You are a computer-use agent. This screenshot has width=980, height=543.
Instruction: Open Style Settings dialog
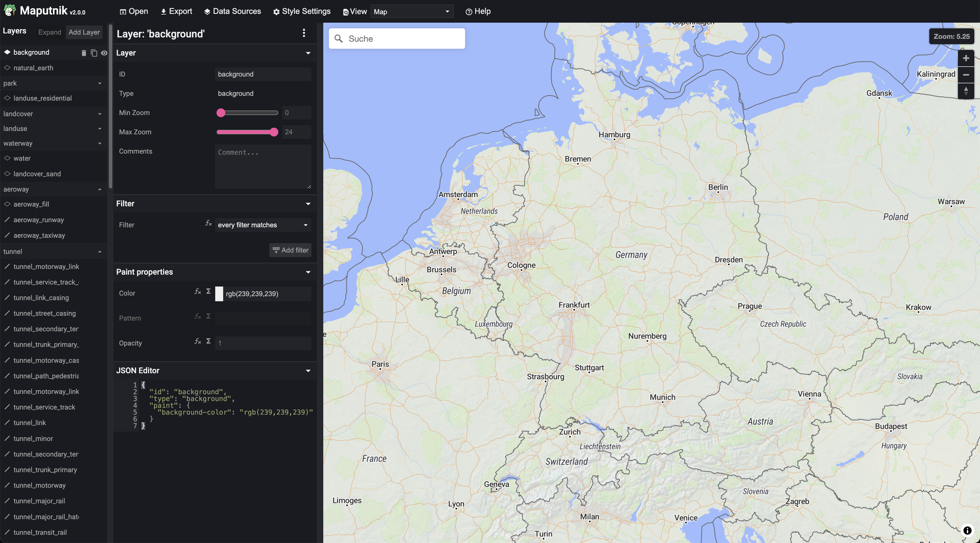pos(302,11)
